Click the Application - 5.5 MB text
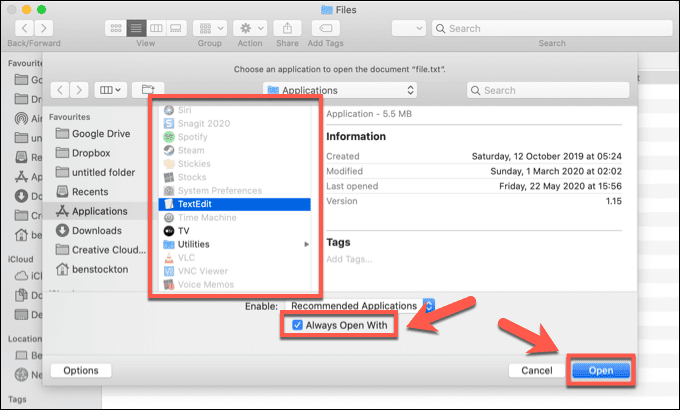This screenshot has height=410, width=680. click(369, 114)
